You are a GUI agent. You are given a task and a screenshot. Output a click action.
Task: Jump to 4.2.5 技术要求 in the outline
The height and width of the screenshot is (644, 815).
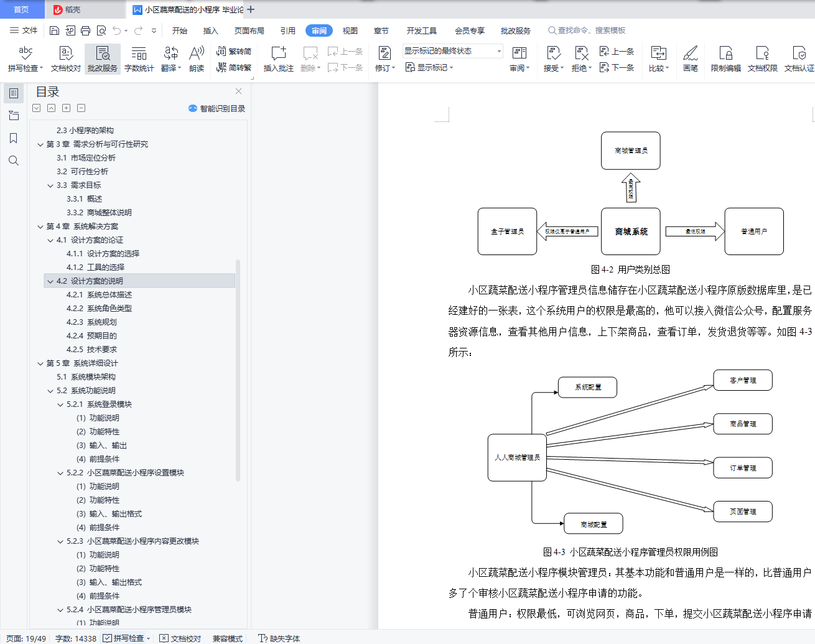coord(91,350)
